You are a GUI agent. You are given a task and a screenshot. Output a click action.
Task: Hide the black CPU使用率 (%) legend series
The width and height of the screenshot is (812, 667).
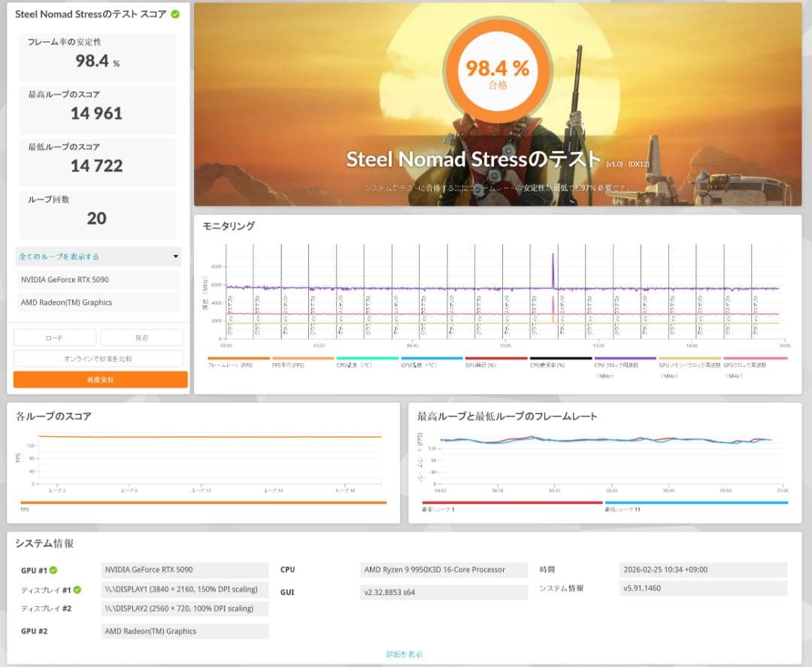click(561, 359)
